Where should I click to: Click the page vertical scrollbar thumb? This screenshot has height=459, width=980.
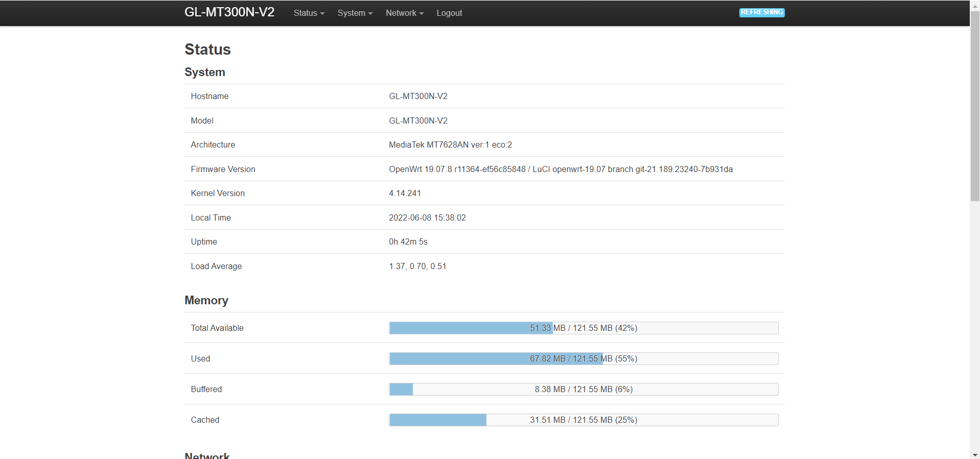[975, 106]
